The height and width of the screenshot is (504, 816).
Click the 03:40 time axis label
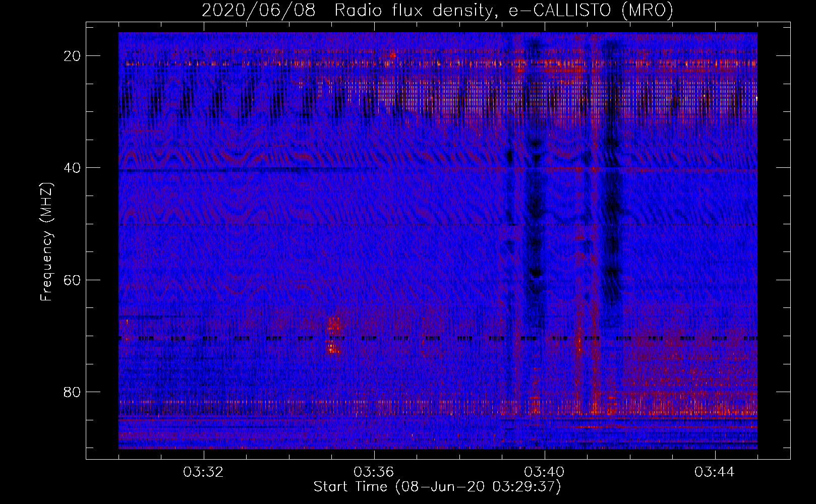pos(544,472)
